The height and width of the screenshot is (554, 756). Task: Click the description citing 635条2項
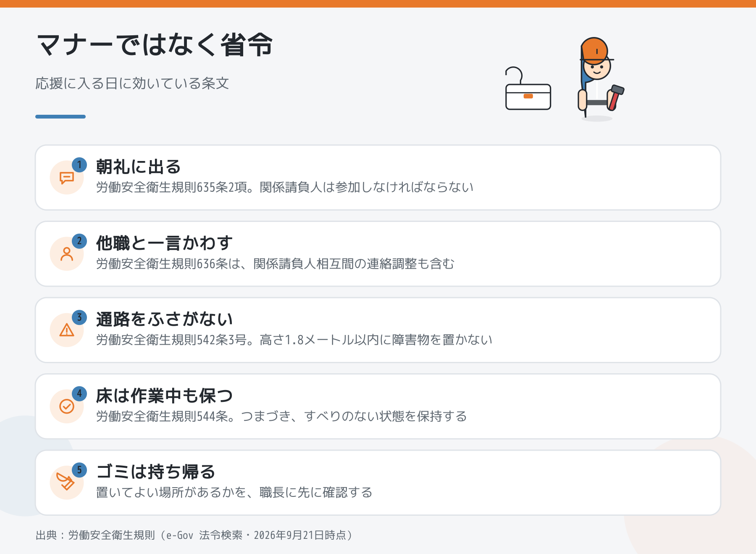(285, 187)
